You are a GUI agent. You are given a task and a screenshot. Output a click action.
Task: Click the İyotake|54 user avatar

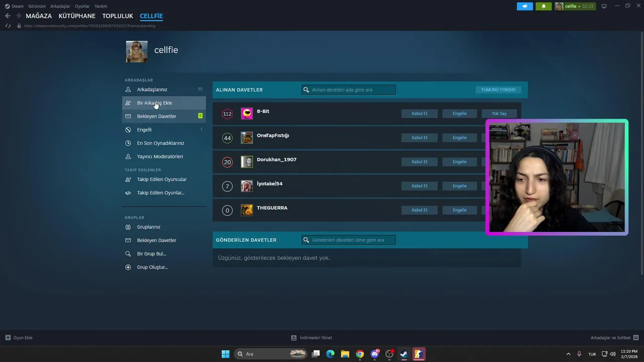pyautogui.click(x=247, y=186)
